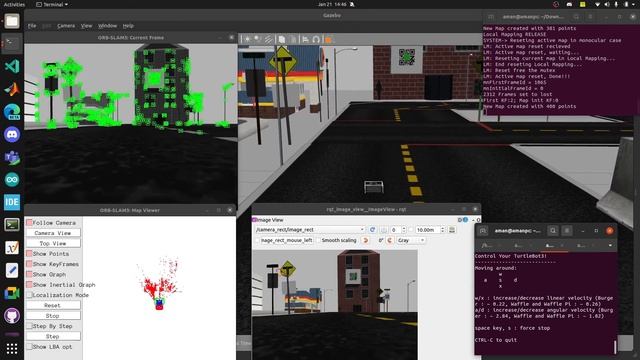640x360 pixels.
Task: Save image as file in Image View
Action: coord(452,230)
